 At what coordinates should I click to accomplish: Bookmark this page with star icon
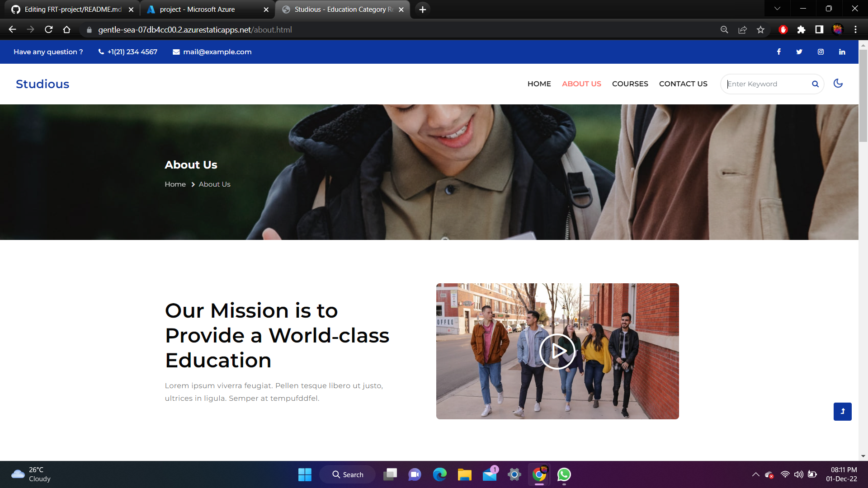pyautogui.click(x=760, y=30)
